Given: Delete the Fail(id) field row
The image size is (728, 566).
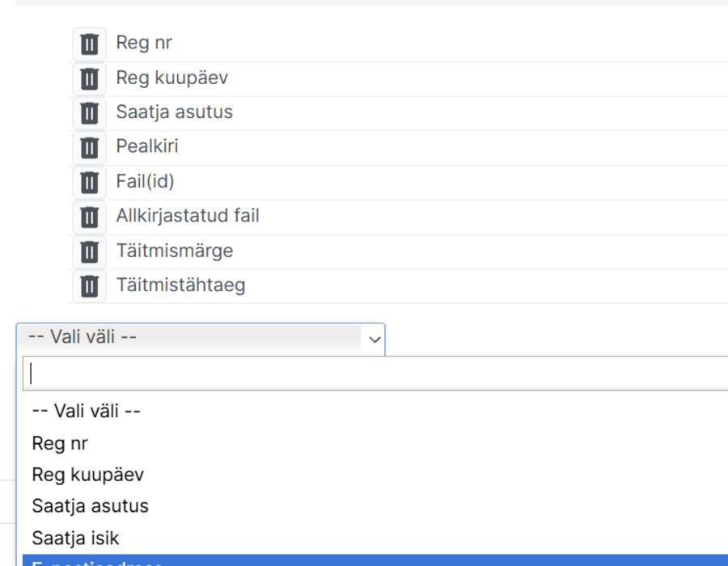Looking at the screenshot, I should click(x=89, y=182).
